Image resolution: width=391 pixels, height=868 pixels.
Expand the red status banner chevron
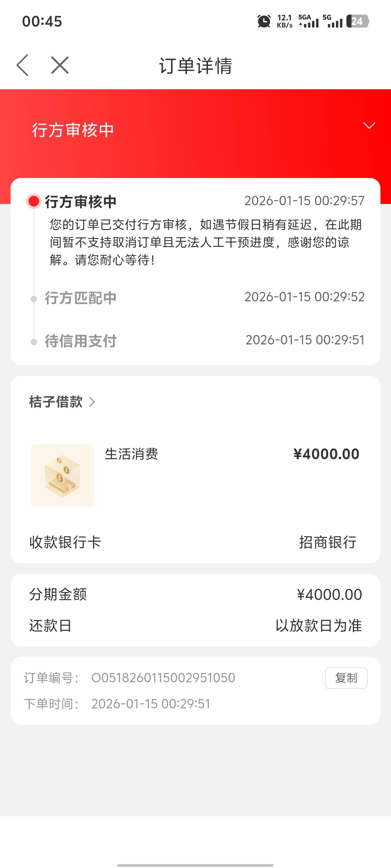[x=369, y=126]
